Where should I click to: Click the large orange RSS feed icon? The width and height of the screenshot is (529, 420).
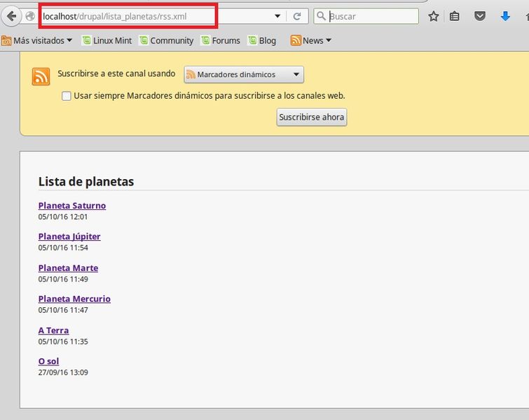[41, 76]
